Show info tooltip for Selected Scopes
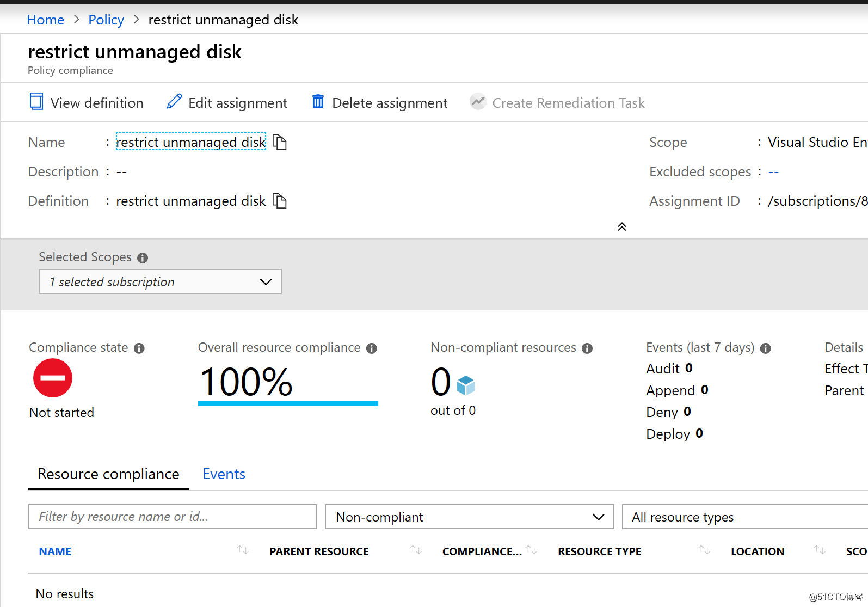This screenshot has width=868, height=607. pyautogui.click(x=143, y=257)
